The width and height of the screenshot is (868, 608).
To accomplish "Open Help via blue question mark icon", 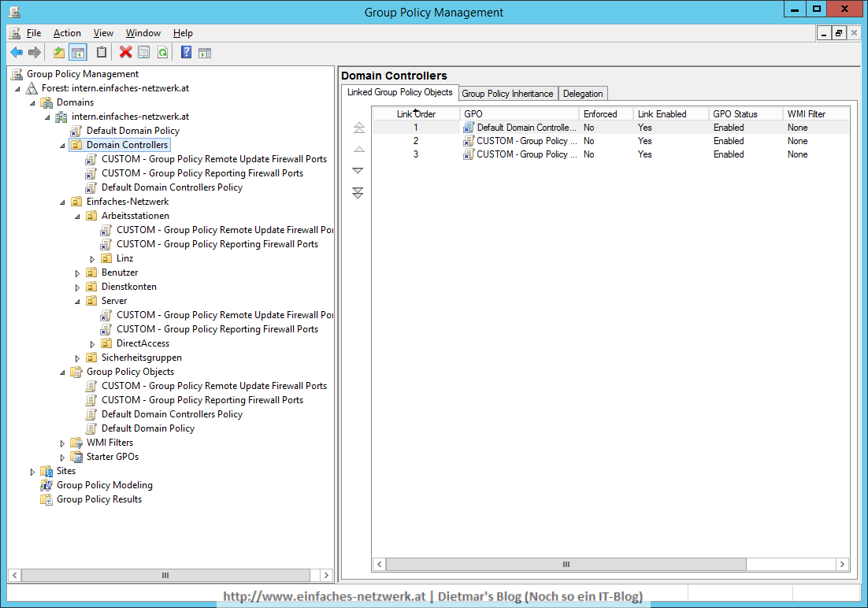I will (187, 53).
